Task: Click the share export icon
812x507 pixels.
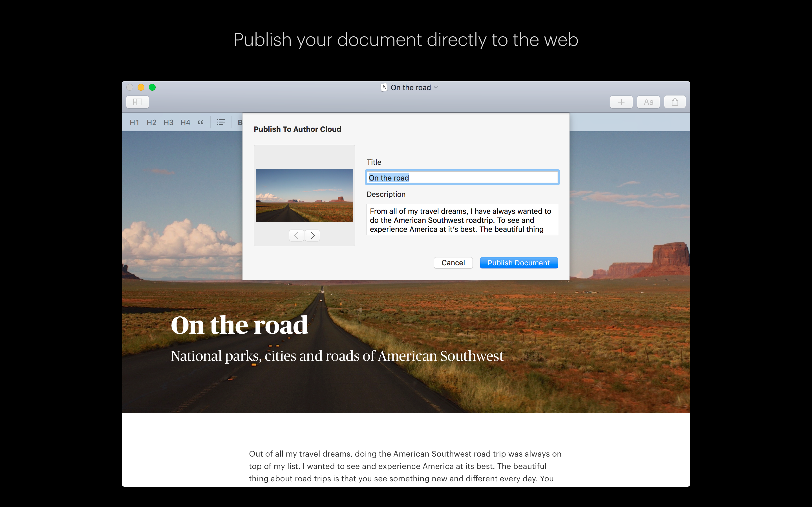Action: pos(675,102)
